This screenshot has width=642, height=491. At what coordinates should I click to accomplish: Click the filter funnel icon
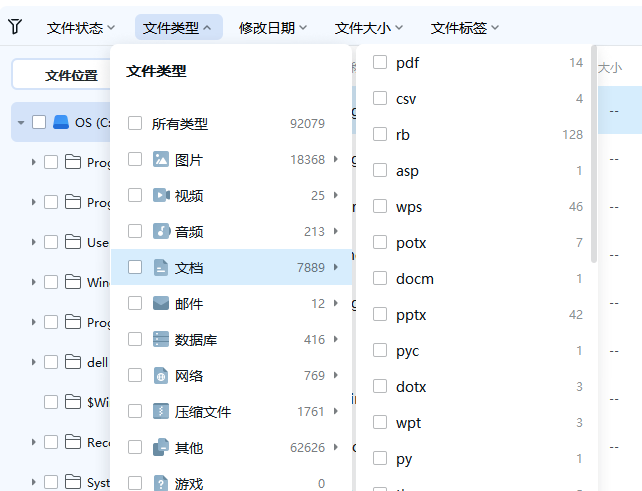pyautogui.click(x=15, y=27)
